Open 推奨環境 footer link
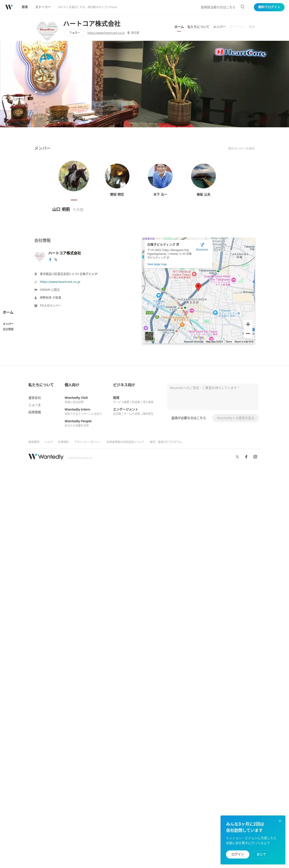Screen dimensions: 289x868 pos(34,442)
